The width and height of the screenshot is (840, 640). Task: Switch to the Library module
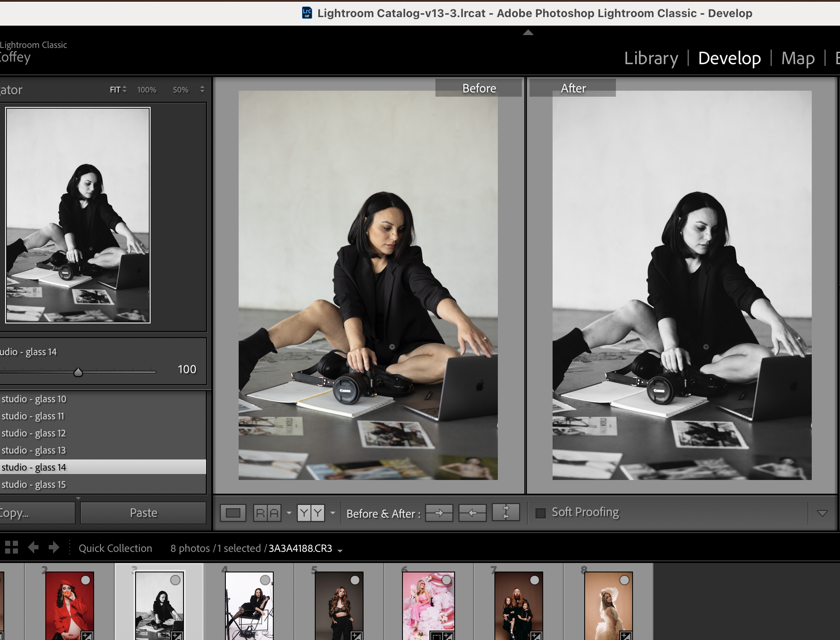(x=651, y=58)
